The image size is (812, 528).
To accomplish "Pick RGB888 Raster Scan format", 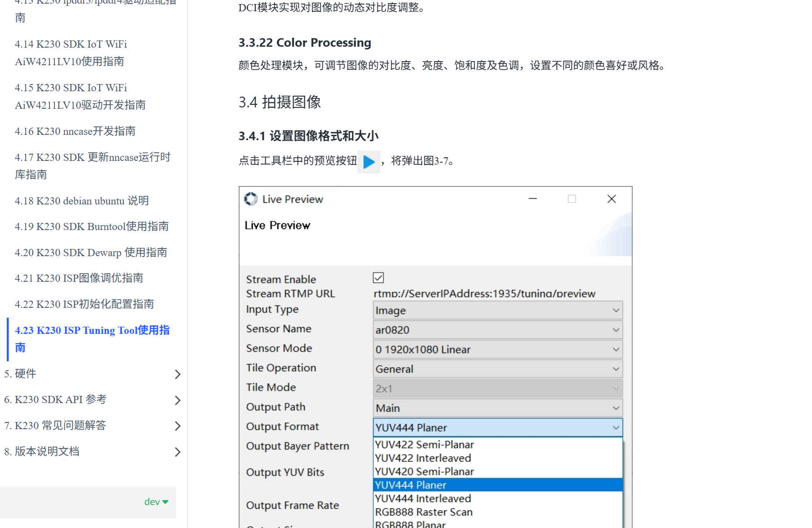I will click(424, 512).
